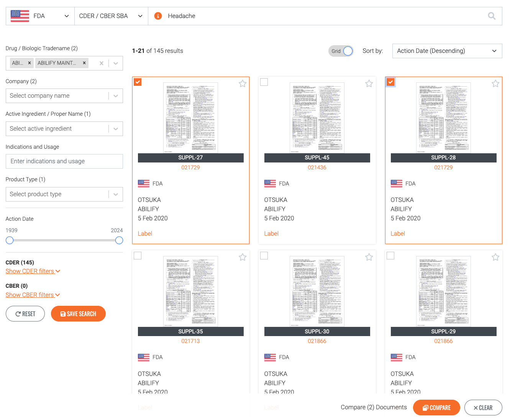The height and width of the screenshot is (420, 510).
Task: Mark SUPPL-35 as favorite via star
Action: pos(243,257)
